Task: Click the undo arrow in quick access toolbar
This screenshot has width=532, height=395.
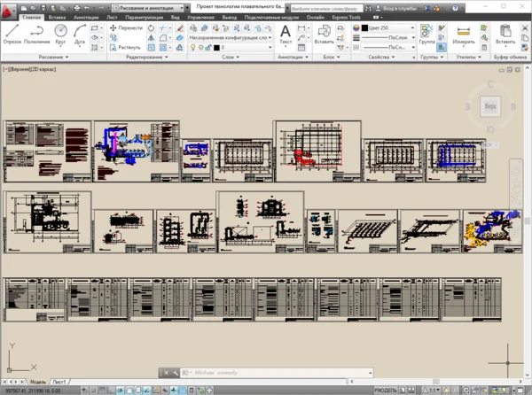Action: click(87, 7)
